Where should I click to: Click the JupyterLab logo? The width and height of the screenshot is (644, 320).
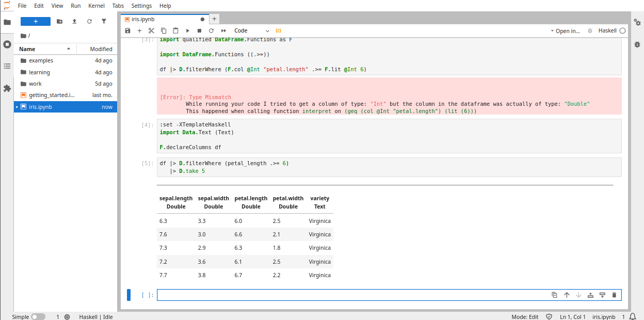7,6
